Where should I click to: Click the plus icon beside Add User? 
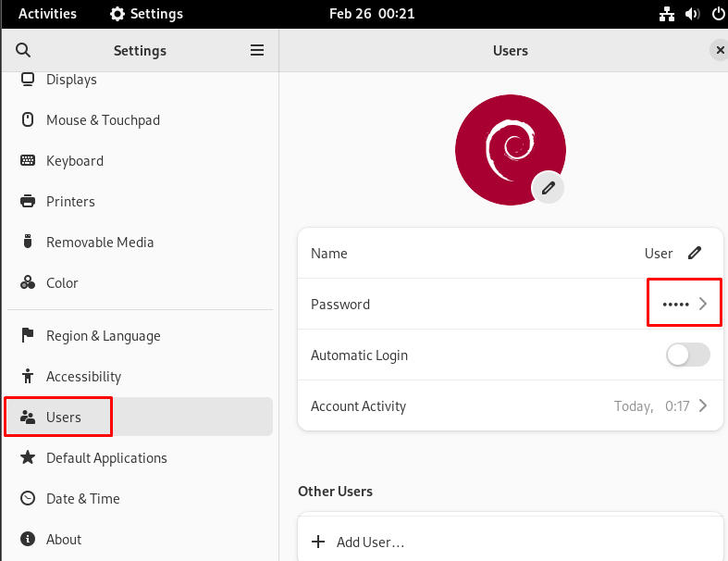point(318,542)
